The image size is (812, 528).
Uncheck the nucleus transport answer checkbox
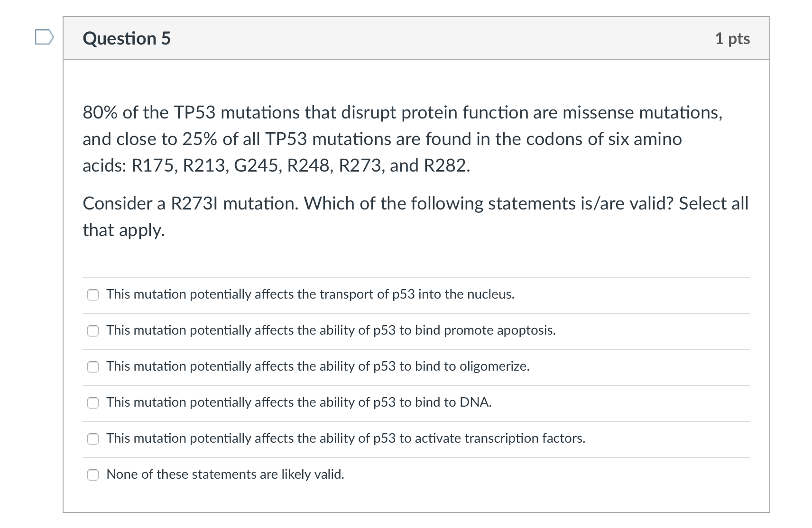tap(93, 294)
